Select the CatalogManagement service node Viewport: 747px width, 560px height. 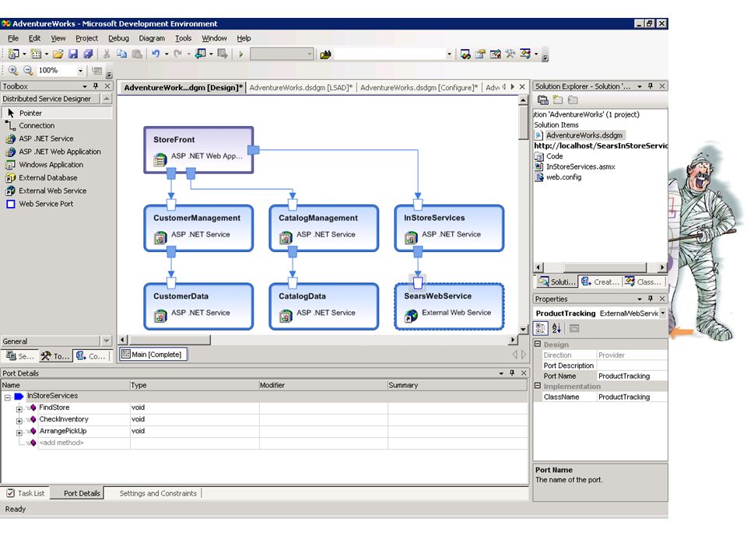pos(324,228)
